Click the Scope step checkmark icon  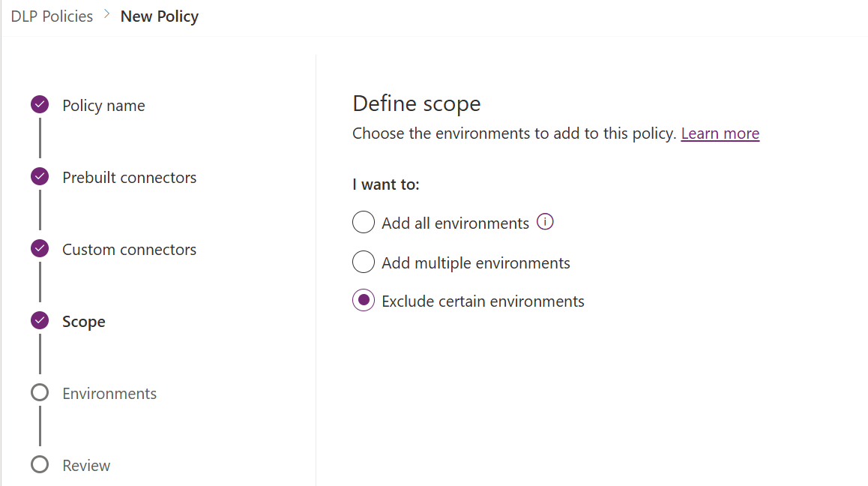coord(40,321)
